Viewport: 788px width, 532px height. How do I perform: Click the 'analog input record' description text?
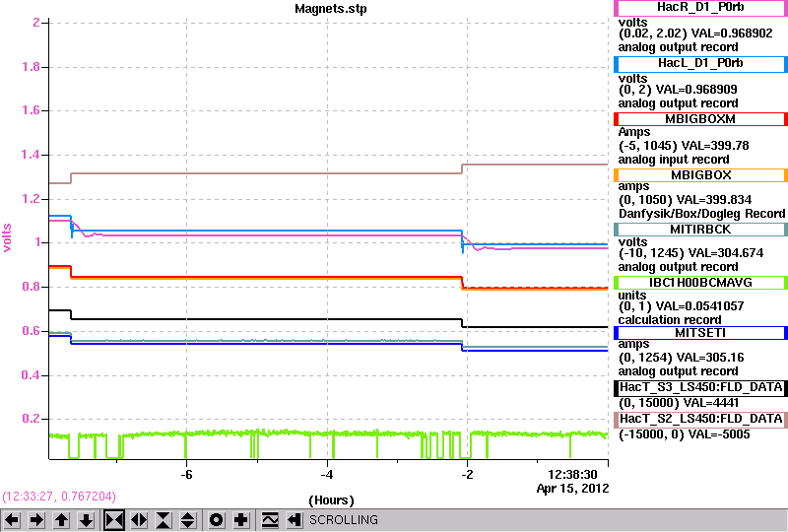(674, 160)
